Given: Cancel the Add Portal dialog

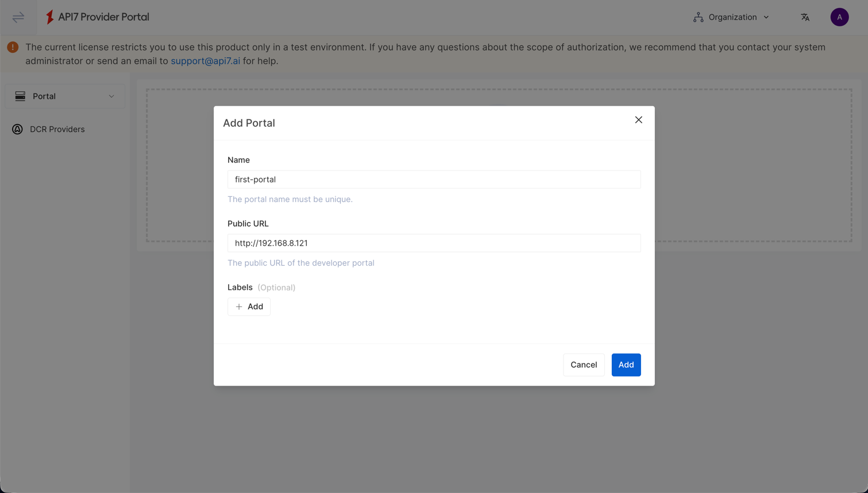Looking at the screenshot, I should coord(583,365).
